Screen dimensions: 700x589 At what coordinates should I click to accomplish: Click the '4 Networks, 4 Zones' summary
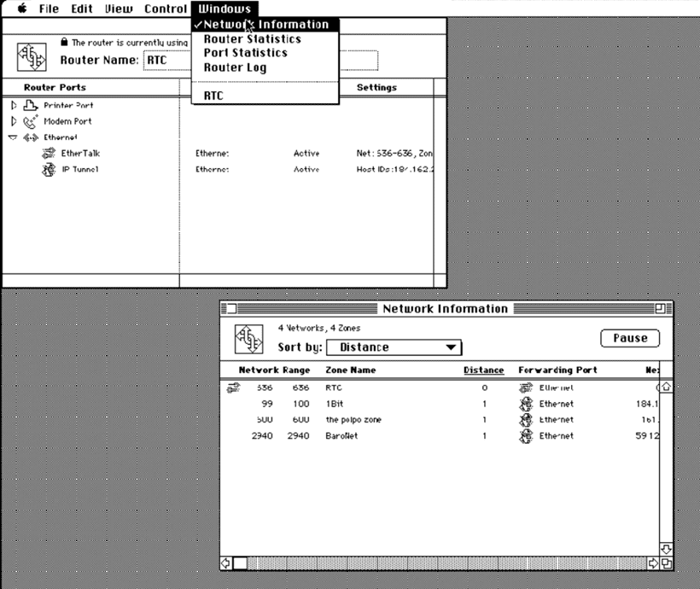pos(318,328)
